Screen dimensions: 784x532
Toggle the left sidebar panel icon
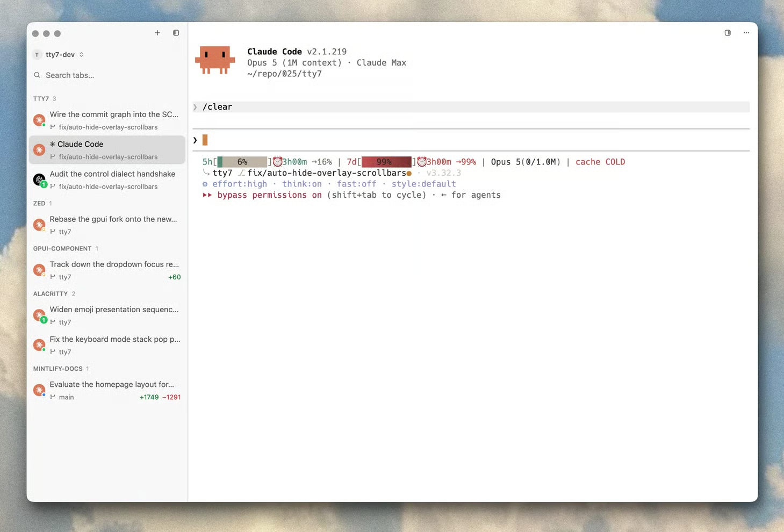point(176,33)
